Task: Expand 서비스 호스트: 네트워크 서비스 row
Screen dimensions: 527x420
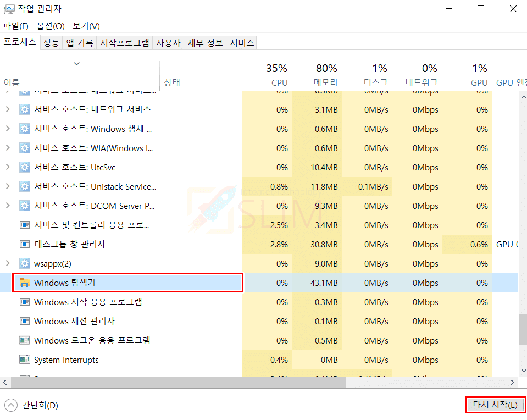Action: tap(8, 109)
